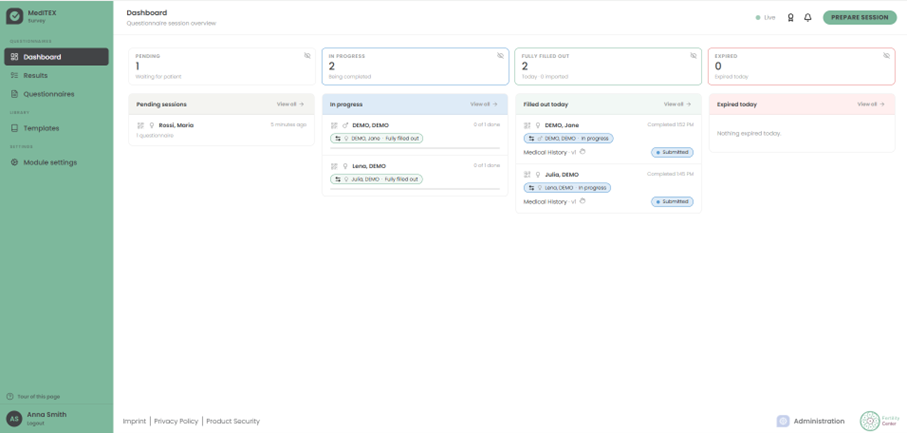Click the 'DEMO, Jane · Fully filled out' chip

coord(377,139)
